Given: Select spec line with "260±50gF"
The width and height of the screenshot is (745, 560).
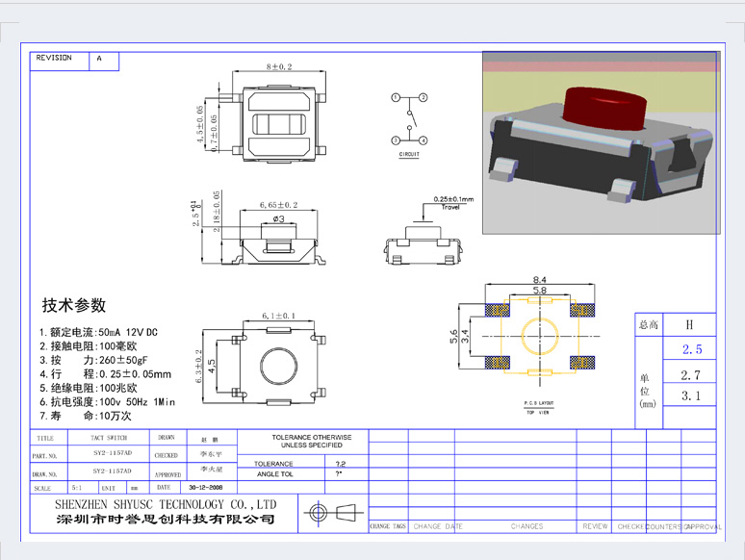Looking at the screenshot, I should (x=93, y=360).
